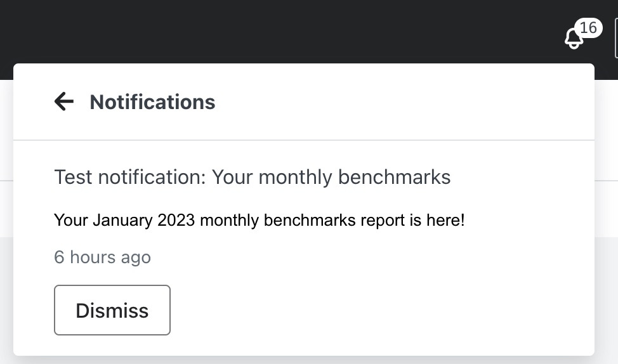Click the partially visible button right of bell
This screenshot has width=618, height=364.
[x=615, y=38]
